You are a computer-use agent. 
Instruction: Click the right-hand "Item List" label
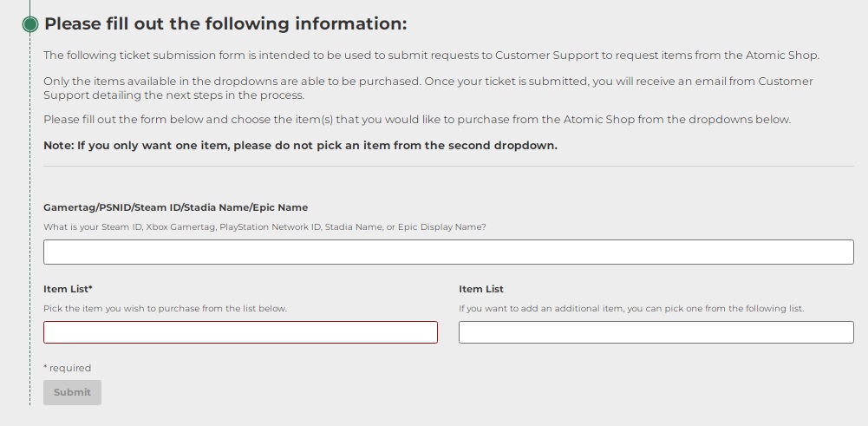coord(481,289)
